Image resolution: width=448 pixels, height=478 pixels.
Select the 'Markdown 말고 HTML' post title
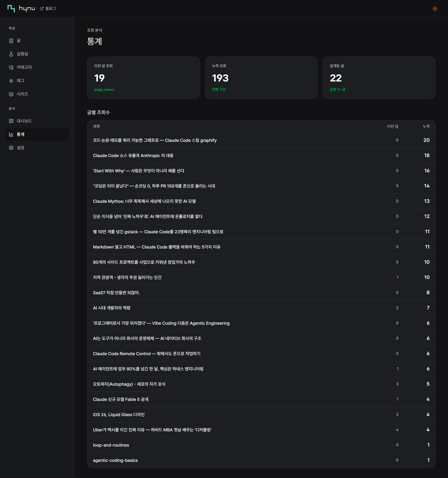(x=157, y=247)
